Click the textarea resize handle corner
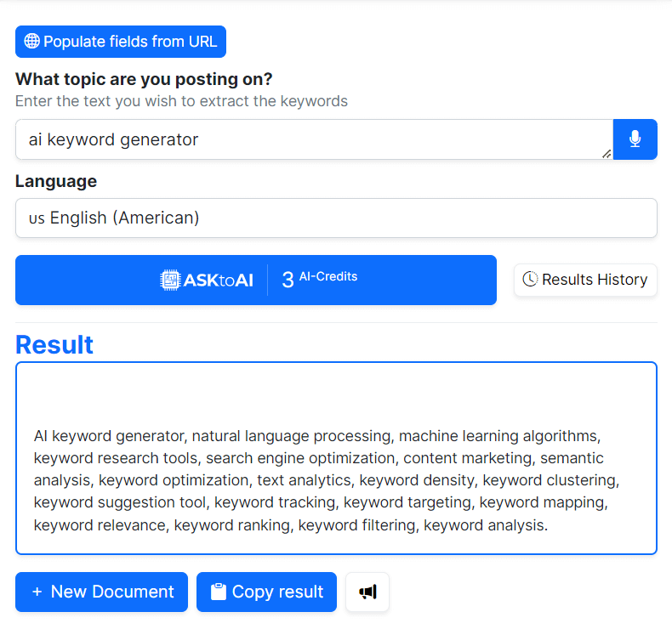Image resolution: width=672 pixels, height=629 pixels. tap(607, 154)
